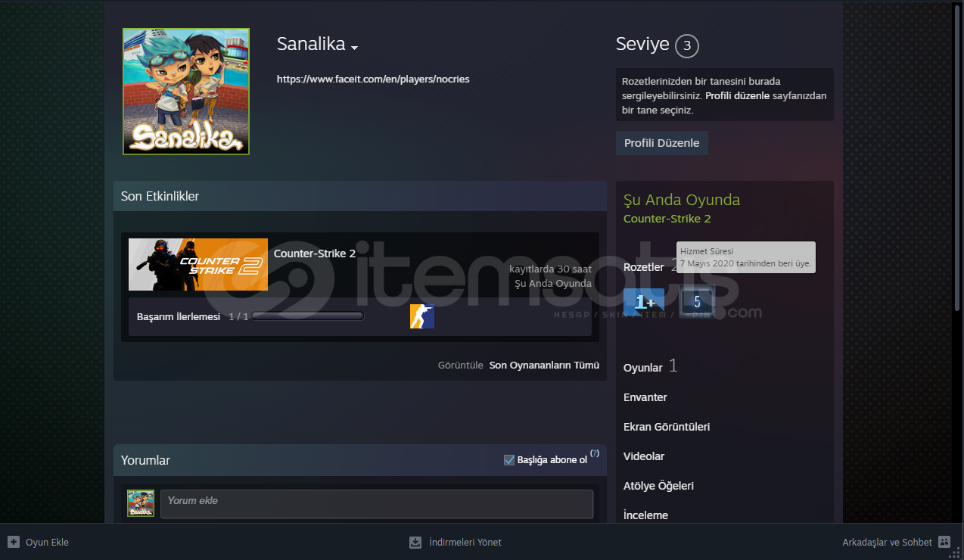964x560 pixels.
Task: Click the Oyun Ekle label
Action: click(47, 542)
